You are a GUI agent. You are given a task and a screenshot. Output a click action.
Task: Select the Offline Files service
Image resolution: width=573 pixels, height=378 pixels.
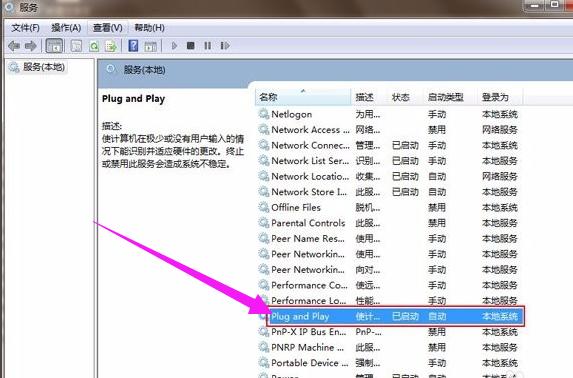pos(296,208)
